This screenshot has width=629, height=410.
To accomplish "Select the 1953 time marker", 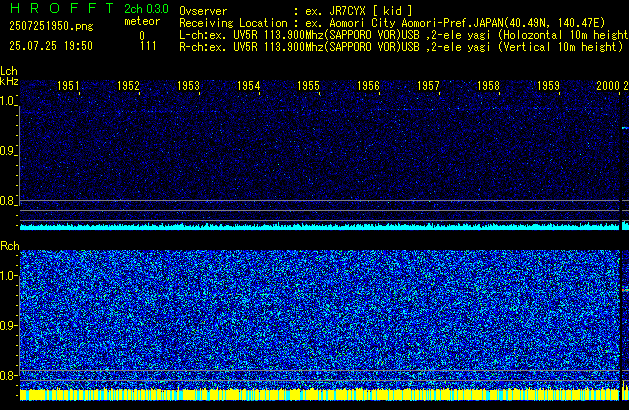I will [x=188, y=86].
